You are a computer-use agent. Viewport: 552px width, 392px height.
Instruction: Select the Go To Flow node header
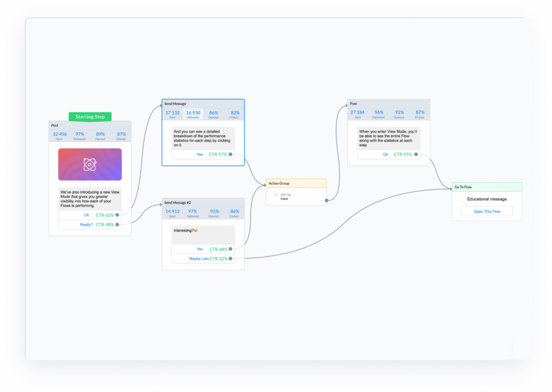click(463, 187)
